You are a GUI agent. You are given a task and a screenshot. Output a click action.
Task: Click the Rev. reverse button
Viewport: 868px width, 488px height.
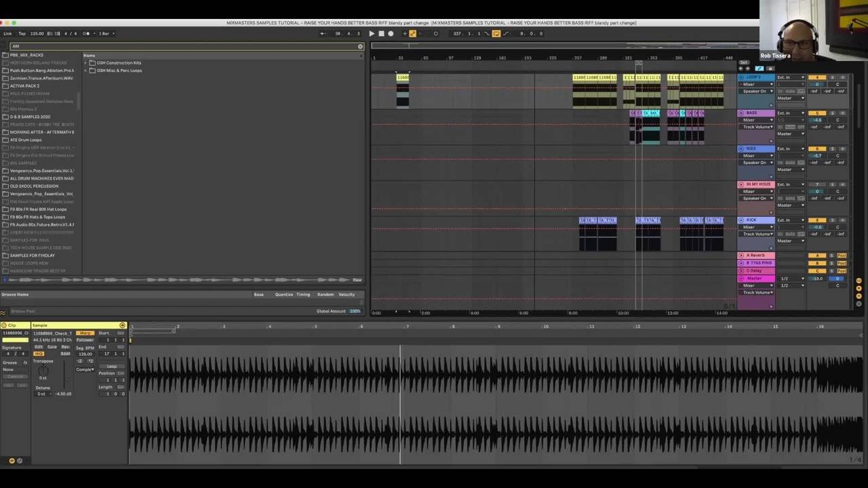[x=65, y=347]
